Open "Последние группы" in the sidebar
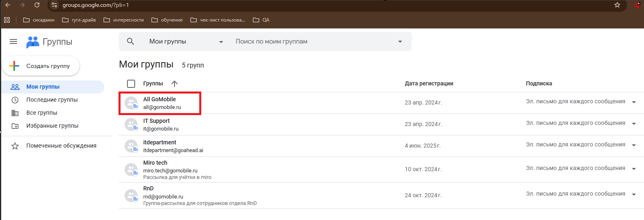The height and width of the screenshot is (220, 644). (x=52, y=100)
